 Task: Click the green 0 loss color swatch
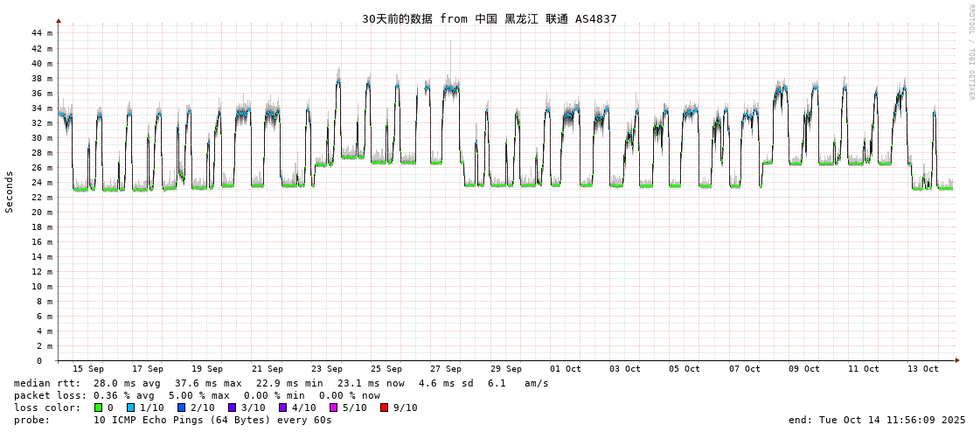tap(99, 408)
